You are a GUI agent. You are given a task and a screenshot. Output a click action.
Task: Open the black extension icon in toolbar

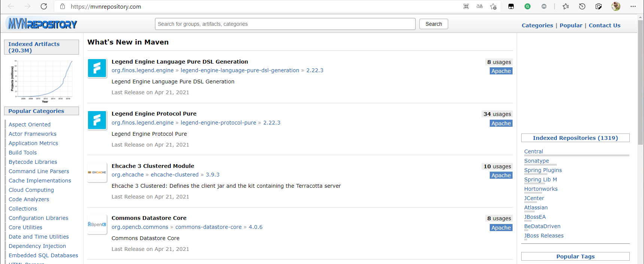point(511,6)
